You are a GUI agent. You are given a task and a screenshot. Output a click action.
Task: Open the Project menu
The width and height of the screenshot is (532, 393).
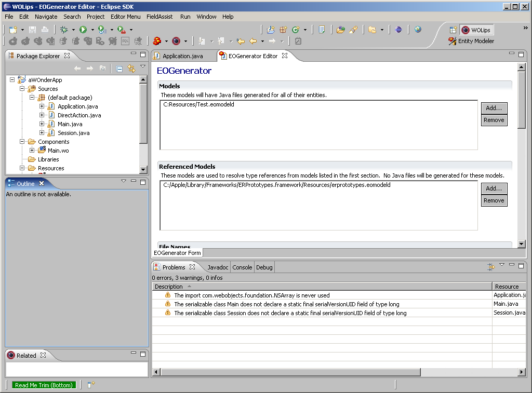[x=96, y=17]
